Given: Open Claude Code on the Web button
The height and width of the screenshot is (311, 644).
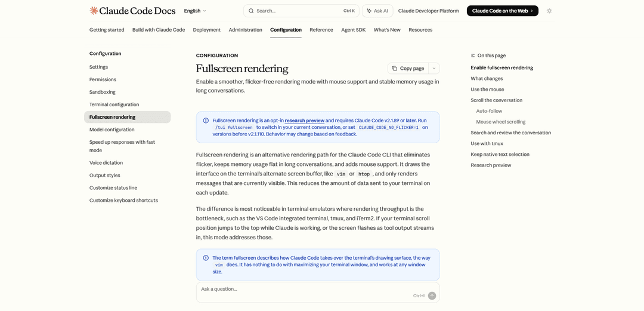Looking at the screenshot, I should [502, 11].
